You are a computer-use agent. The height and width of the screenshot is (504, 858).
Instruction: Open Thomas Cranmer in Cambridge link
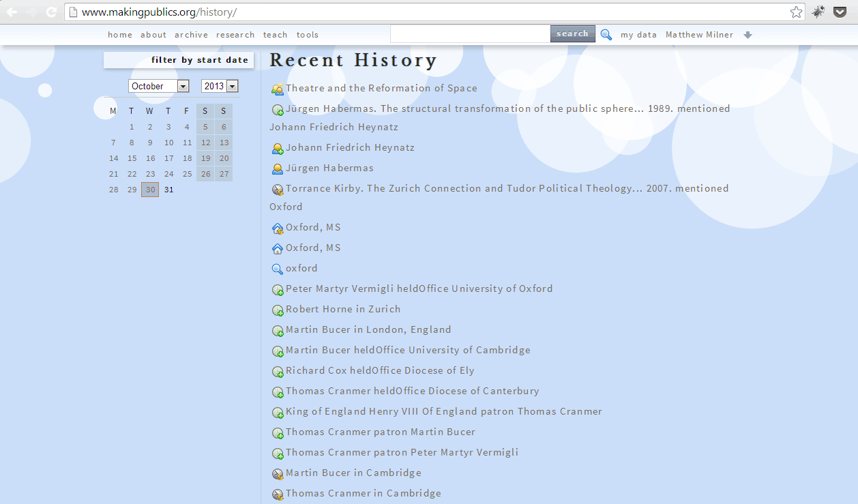coord(364,493)
